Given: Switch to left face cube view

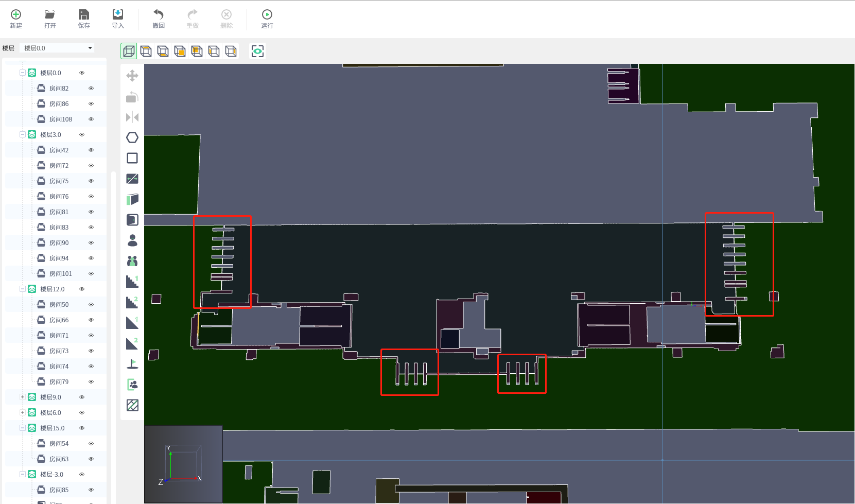Looking at the screenshot, I should tap(214, 51).
